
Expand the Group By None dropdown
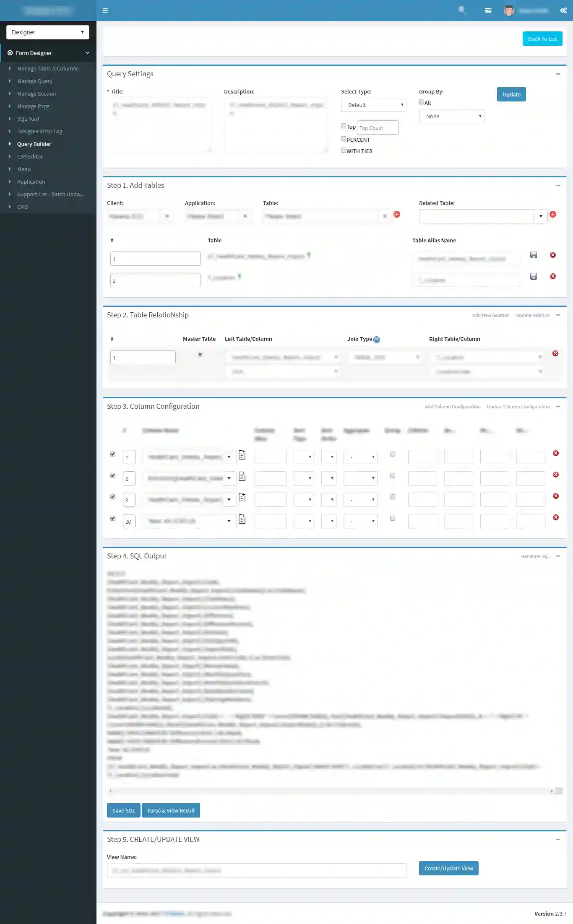point(451,116)
